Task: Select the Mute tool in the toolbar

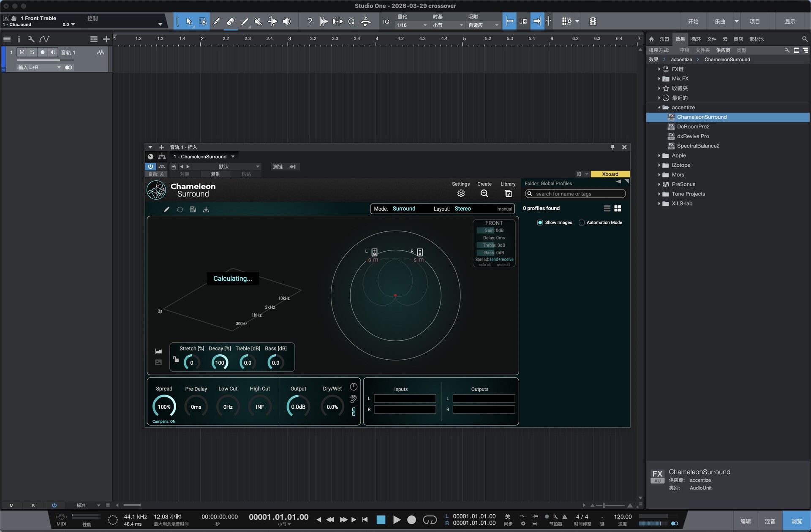Action: [258, 21]
